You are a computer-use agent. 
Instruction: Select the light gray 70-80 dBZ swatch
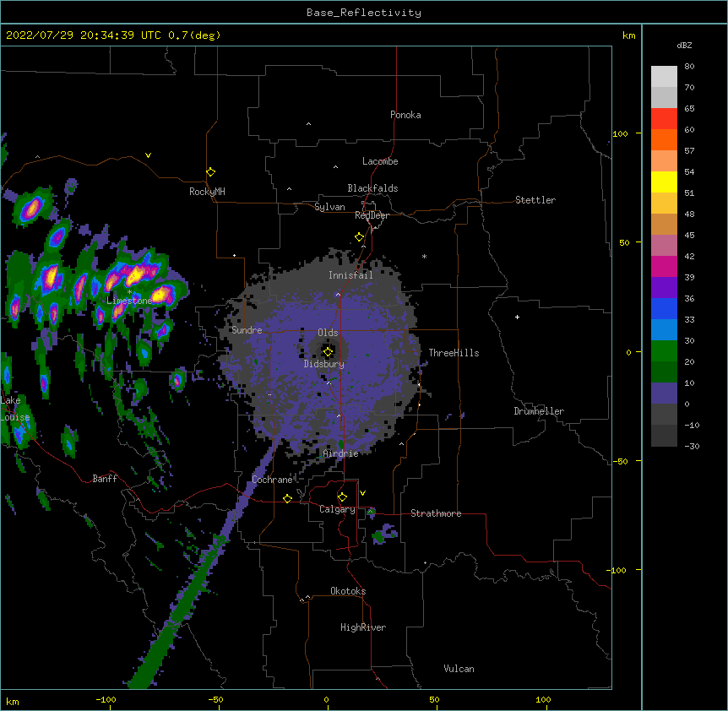pos(664,77)
